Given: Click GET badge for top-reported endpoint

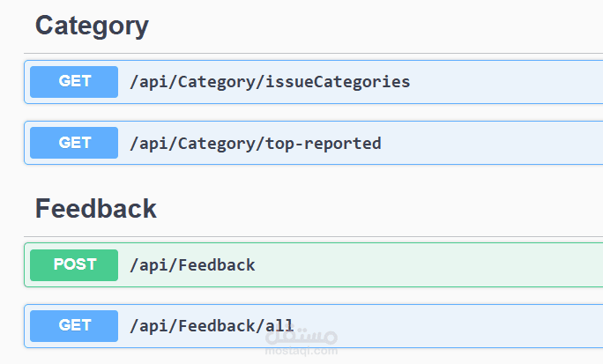Looking at the screenshot, I should click(74, 143).
